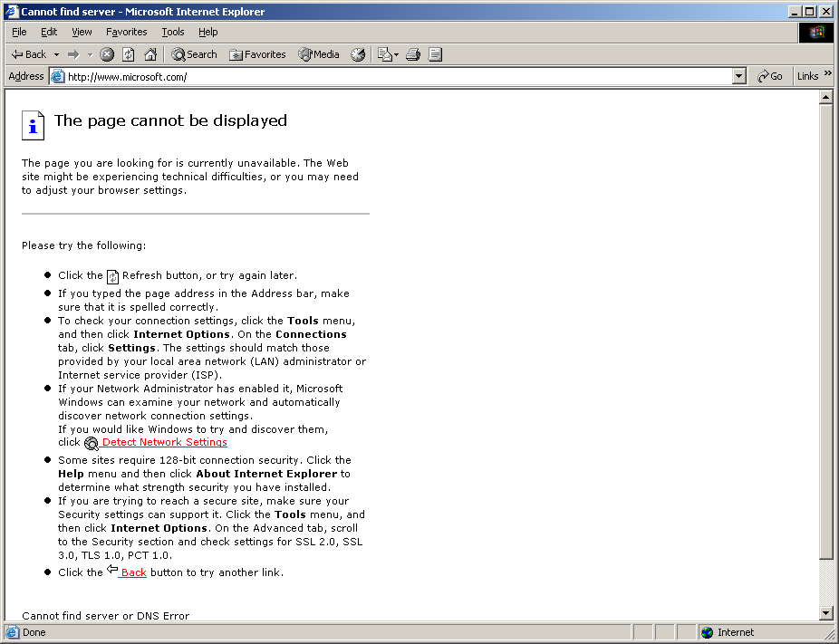Open the Edit menu
839x644 pixels.
49,32
